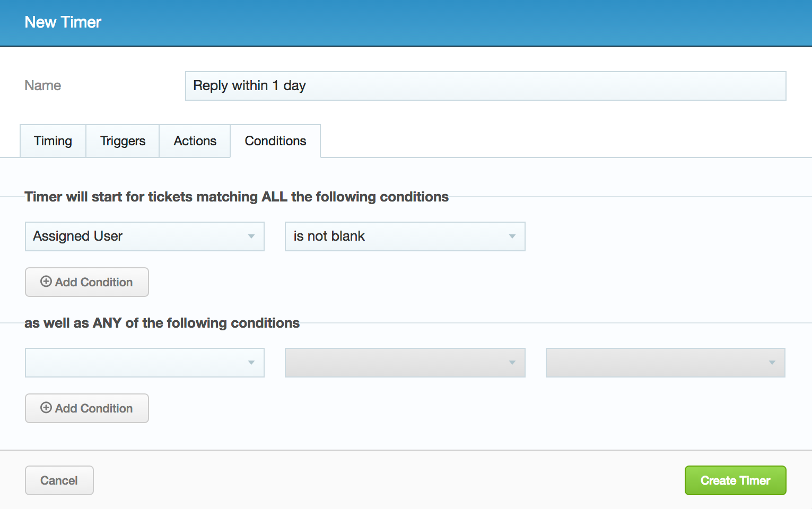812x509 pixels.
Task: Open the disabled operator dropdown under ANY conditions
Action: coord(405,363)
